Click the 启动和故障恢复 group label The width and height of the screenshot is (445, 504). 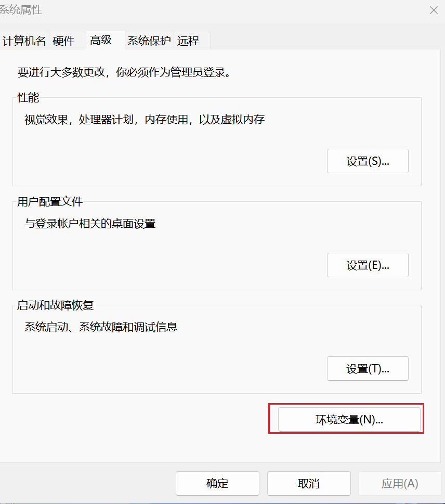click(x=55, y=305)
